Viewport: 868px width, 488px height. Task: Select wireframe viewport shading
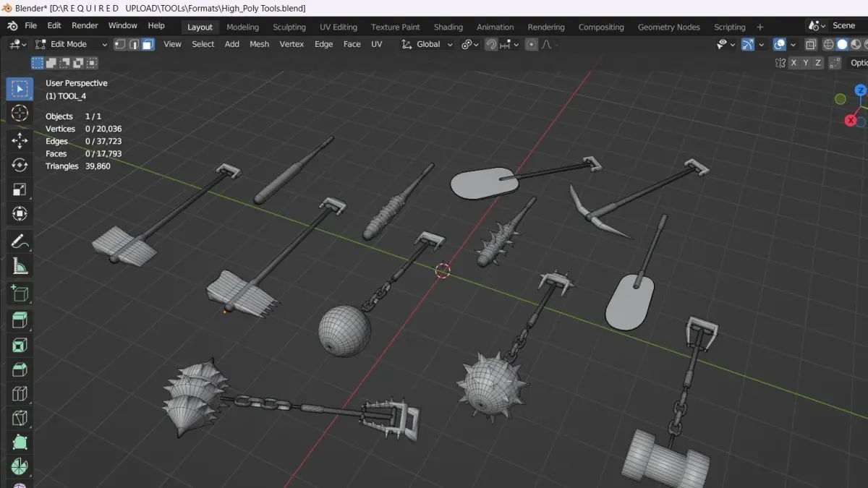(830, 44)
